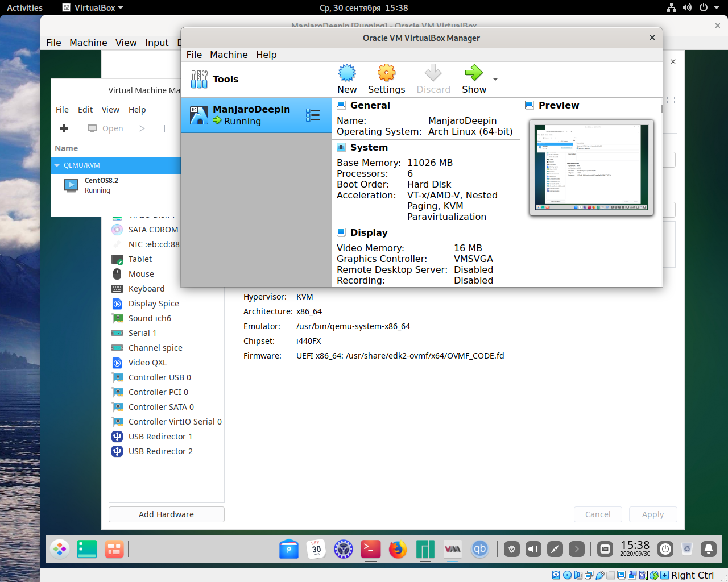Click the Add Hardware button
The image size is (728, 582).
[x=166, y=514]
